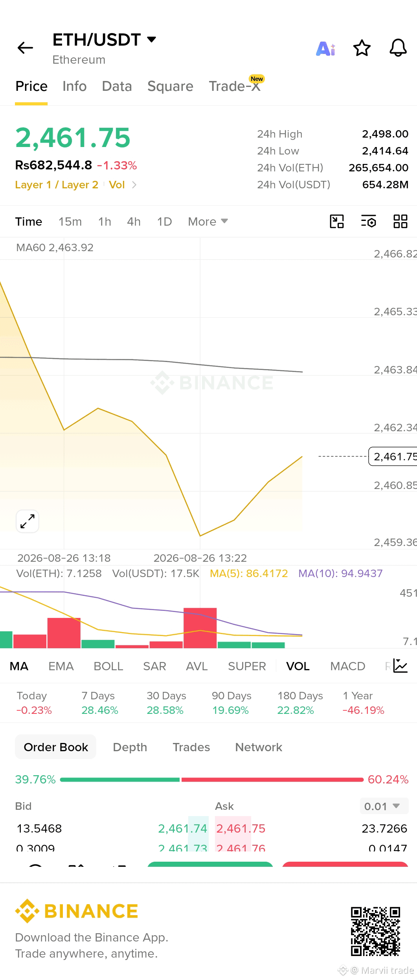Add ETH/USDT to favorites star
This screenshot has width=417, height=980.
point(362,48)
